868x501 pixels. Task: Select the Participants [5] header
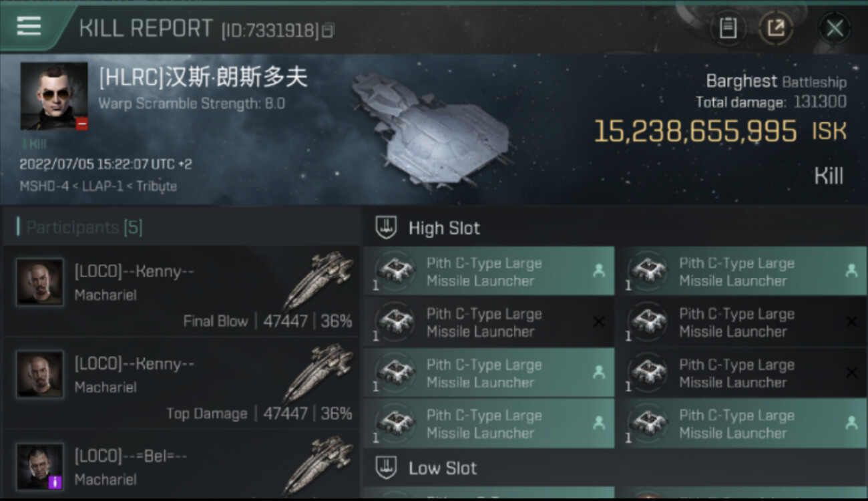[x=84, y=227]
